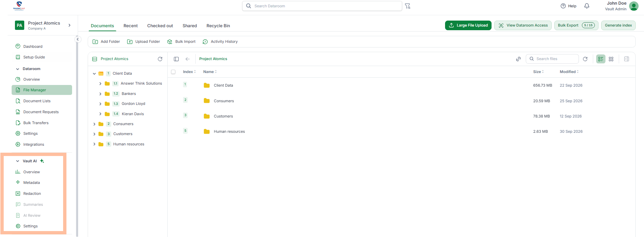Click the Vault AI sparkle icon
The image size is (644, 237).
42,161
